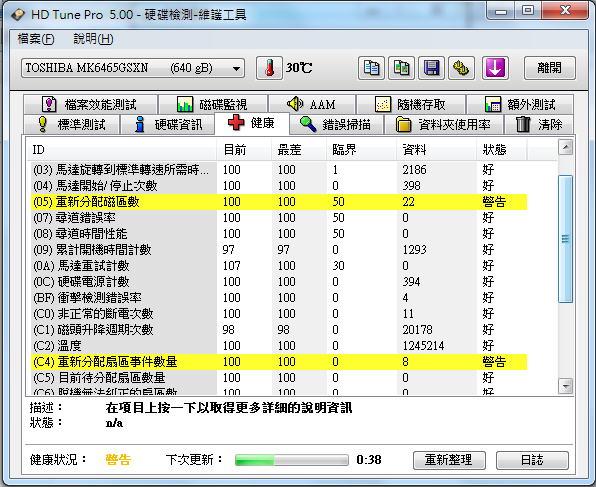Select row (09) 累計開機時間計數
The height and width of the screenshot is (487, 596).
tap(279, 249)
